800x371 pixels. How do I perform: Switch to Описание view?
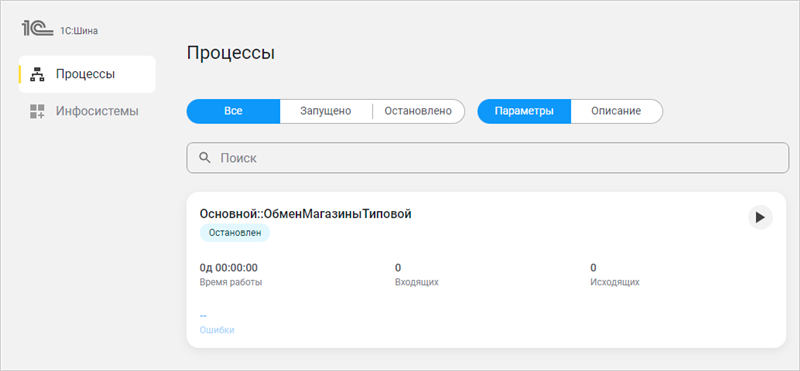[x=616, y=111]
